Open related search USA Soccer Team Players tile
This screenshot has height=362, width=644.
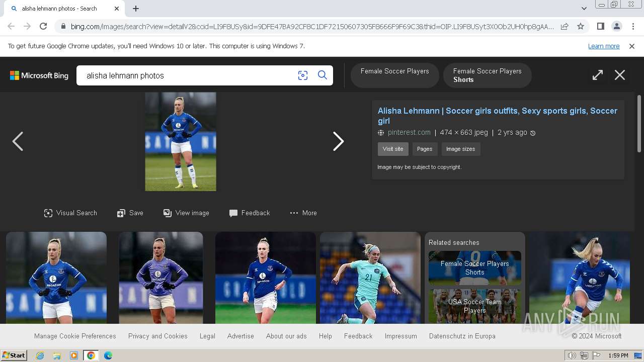click(475, 306)
